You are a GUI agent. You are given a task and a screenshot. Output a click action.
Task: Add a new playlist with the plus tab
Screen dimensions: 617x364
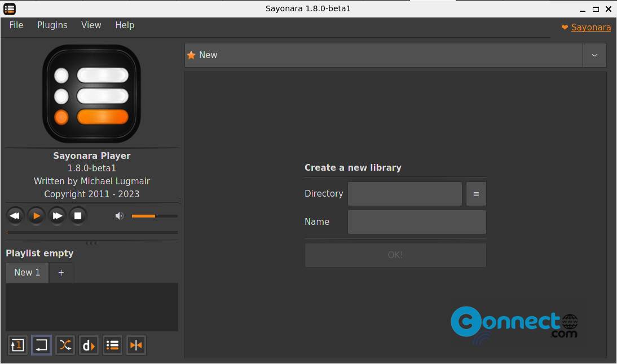(x=61, y=272)
